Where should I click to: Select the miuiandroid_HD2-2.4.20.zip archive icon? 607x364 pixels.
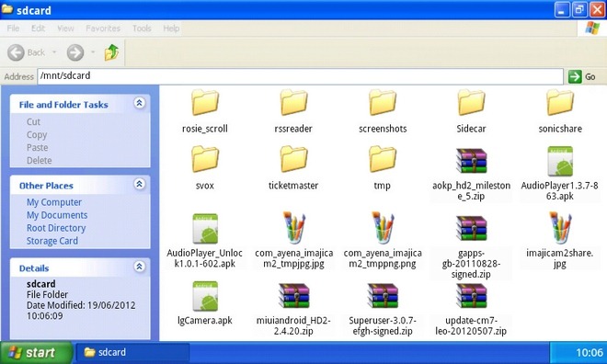(293, 296)
